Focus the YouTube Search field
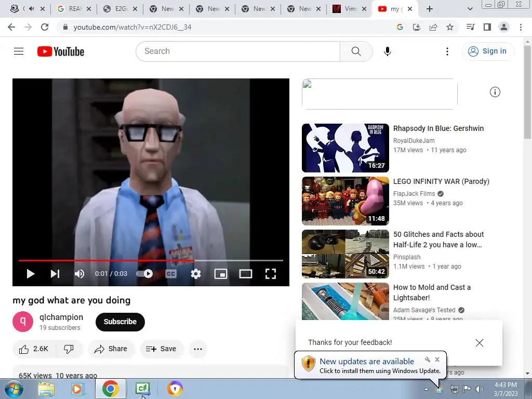Viewport: 532px width, 399px height. 238,51
